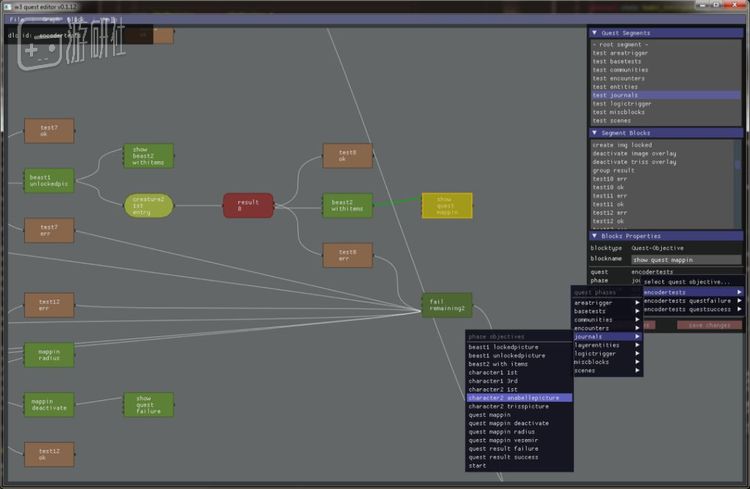Choose 'quest result success' phase objective
750x489 pixels.
point(504,457)
